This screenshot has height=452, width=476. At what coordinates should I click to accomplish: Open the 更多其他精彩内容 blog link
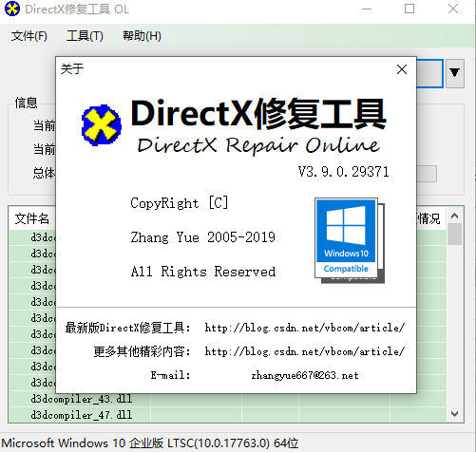point(305,351)
